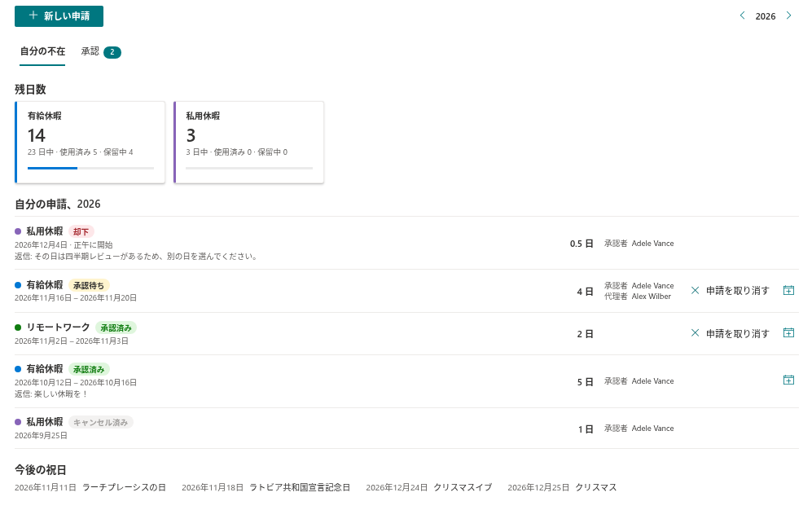Select date range 2026年10月12日 – 2026年10月16日

tap(76, 383)
